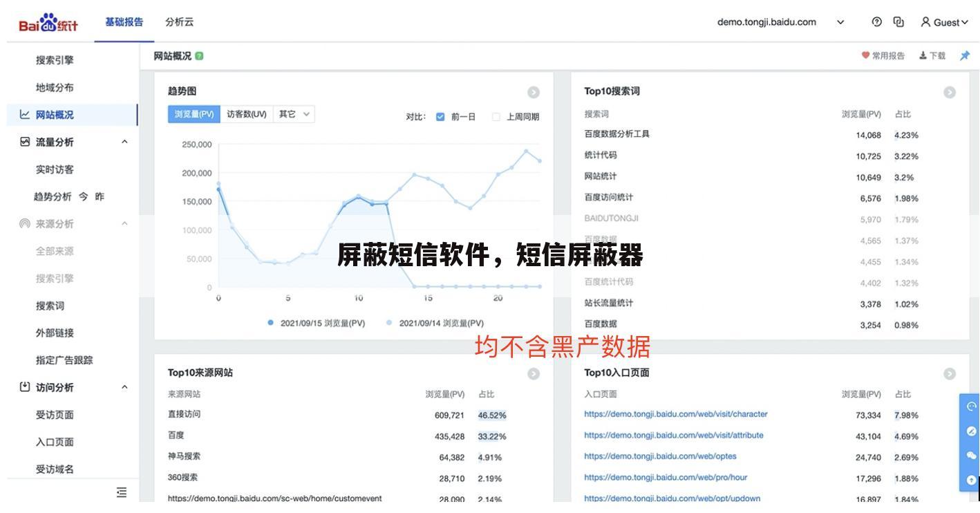Open 外部链接 in sidebar
This screenshot has height=513, width=980.
coord(55,333)
